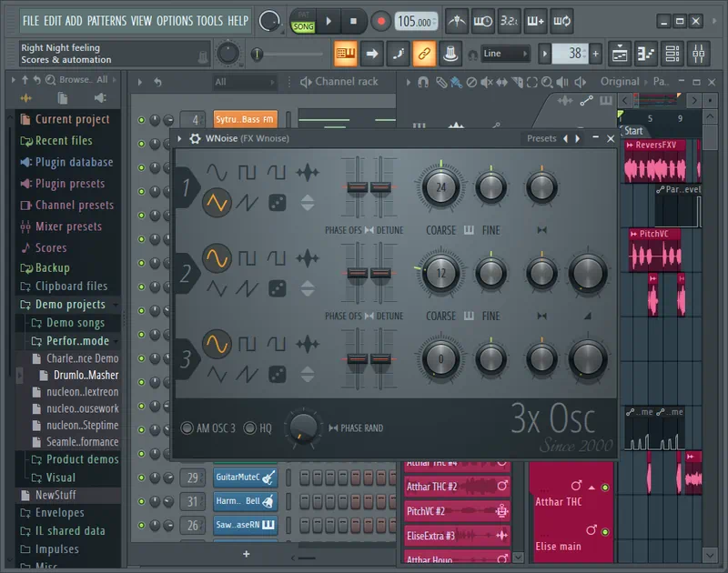
Task: Switch PAT/SONG mode toggle
Action: tap(303, 21)
